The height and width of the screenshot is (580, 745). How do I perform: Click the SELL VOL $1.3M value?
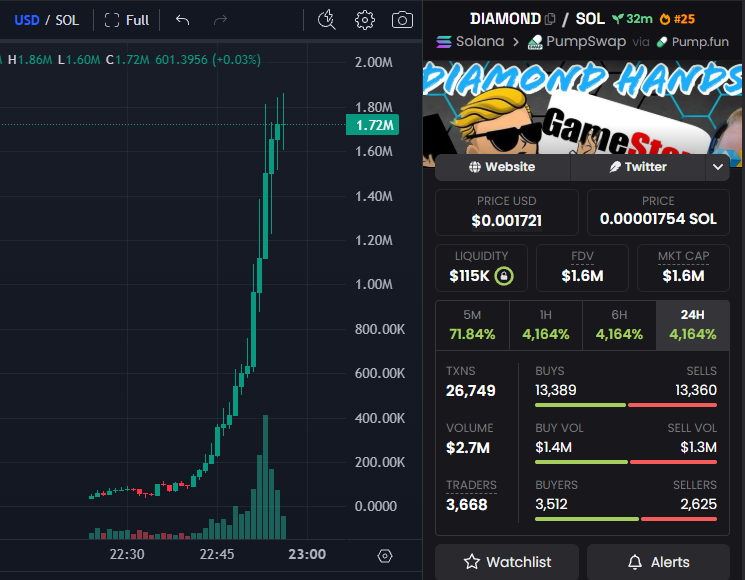(x=698, y=447)
